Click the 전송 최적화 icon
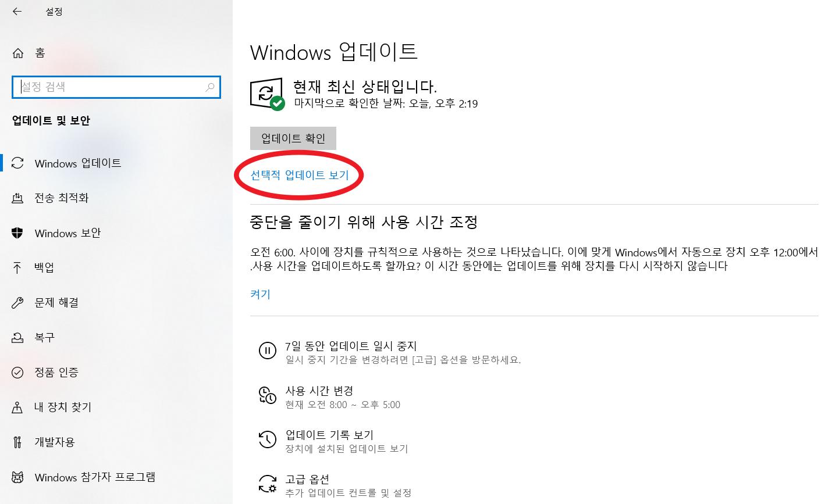The height and width of the screenshot is (504, 832). (17, 198)
